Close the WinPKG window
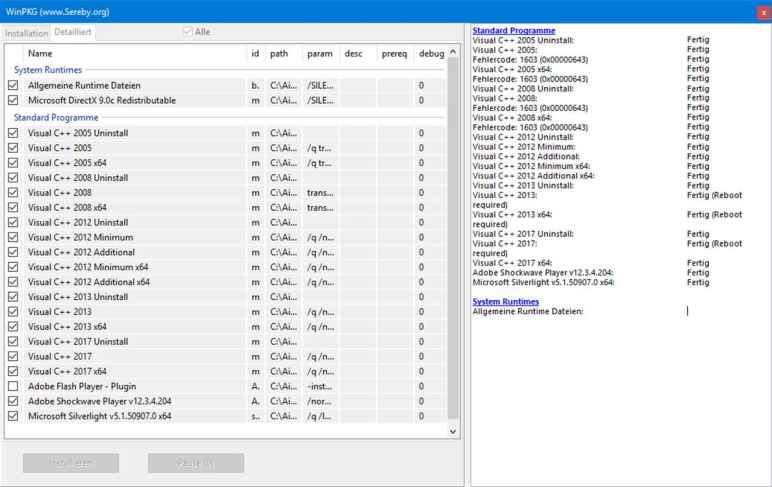Image resolution: width=772 pixels, height=487 pixels. click(x=763, y=11)
